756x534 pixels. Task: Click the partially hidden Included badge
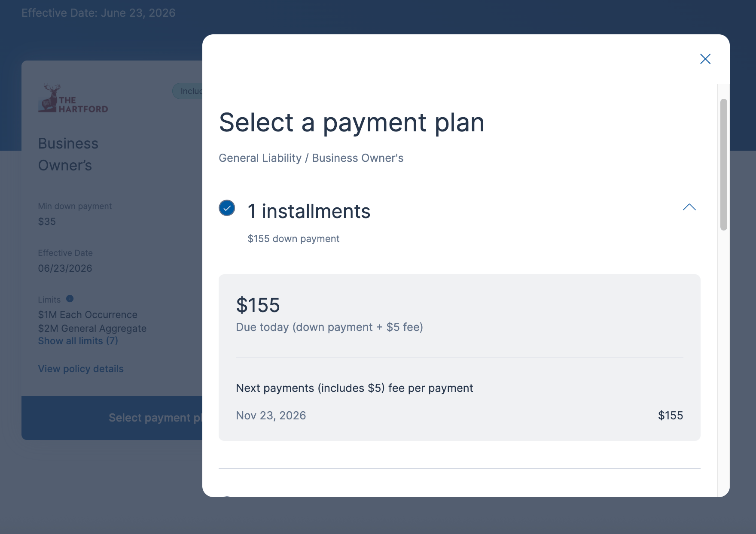(188, 91)
